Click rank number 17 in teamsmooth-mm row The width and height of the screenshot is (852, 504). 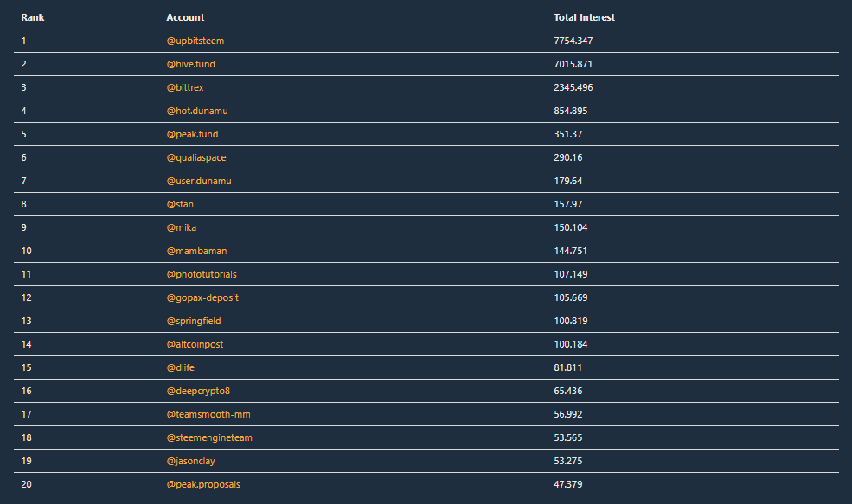[x=26, y=414]
